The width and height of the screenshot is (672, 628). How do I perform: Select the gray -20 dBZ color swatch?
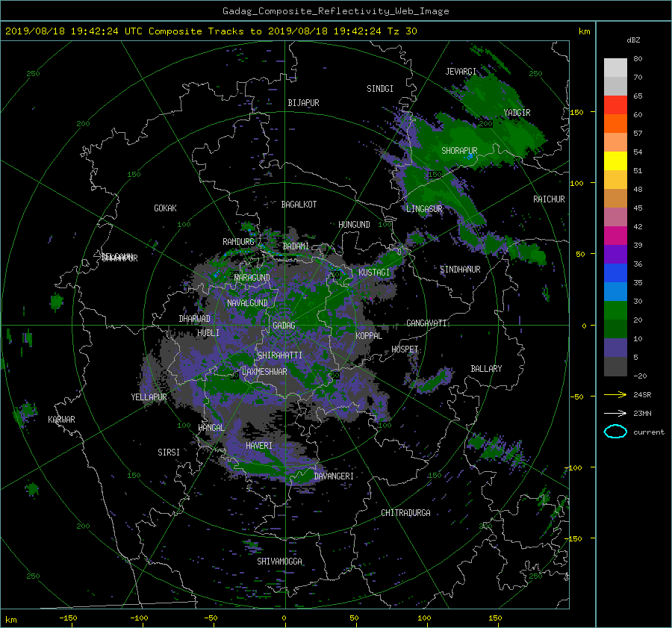click(x=615, y=366)
